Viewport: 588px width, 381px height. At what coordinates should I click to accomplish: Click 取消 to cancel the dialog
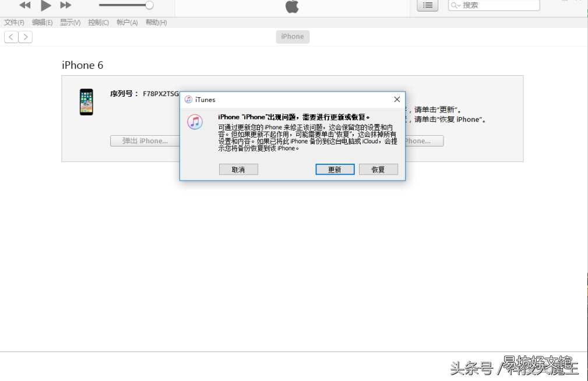pos(238,170)
